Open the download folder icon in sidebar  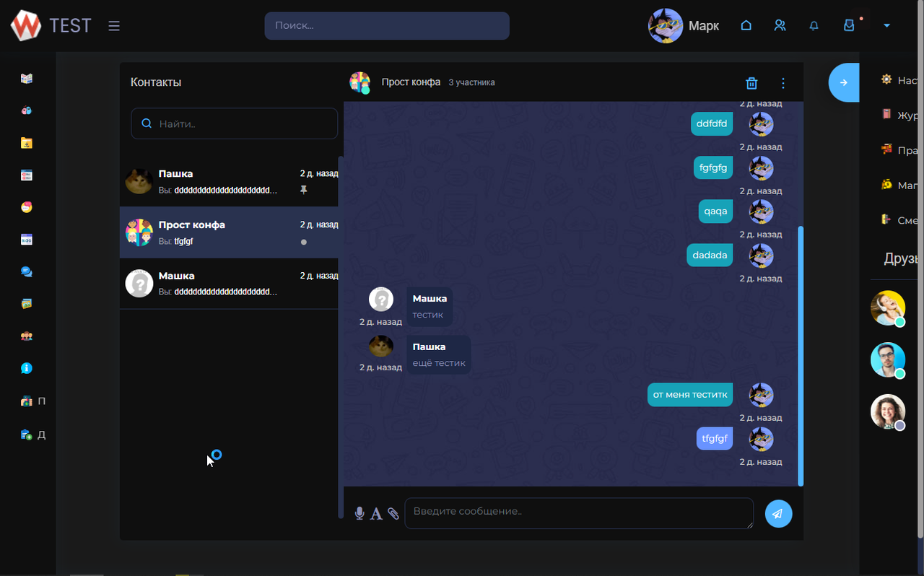(x=27, y=143)
